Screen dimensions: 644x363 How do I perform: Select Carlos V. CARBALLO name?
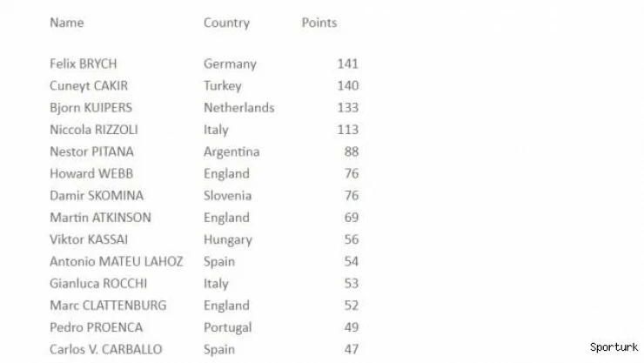pos(105,349)
